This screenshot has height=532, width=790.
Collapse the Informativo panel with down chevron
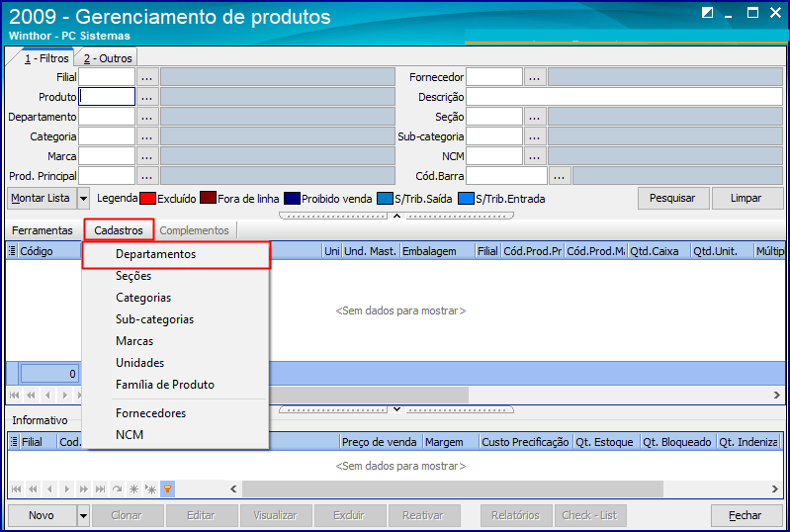pos(397,409)
